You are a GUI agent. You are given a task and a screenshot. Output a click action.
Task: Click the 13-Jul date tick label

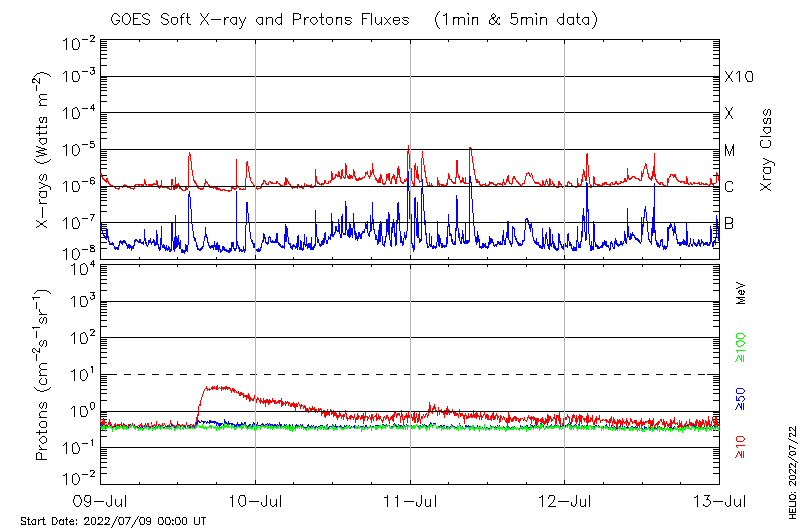click(x=719, y=500)
